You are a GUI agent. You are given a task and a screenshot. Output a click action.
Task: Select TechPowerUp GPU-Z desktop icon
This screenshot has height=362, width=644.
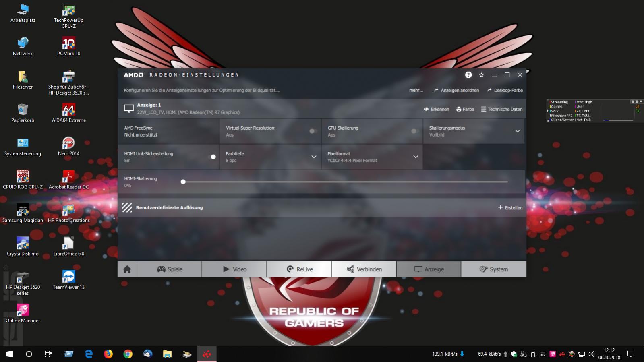click(x=68, y=16)
